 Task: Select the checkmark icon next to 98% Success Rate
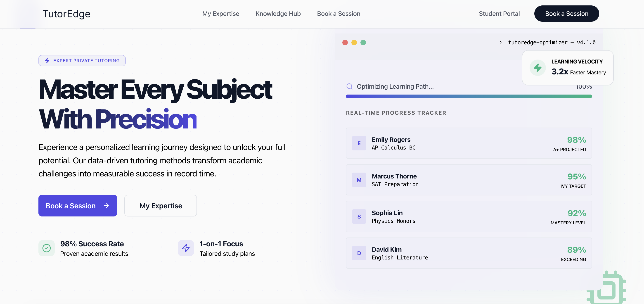[46, 248]
